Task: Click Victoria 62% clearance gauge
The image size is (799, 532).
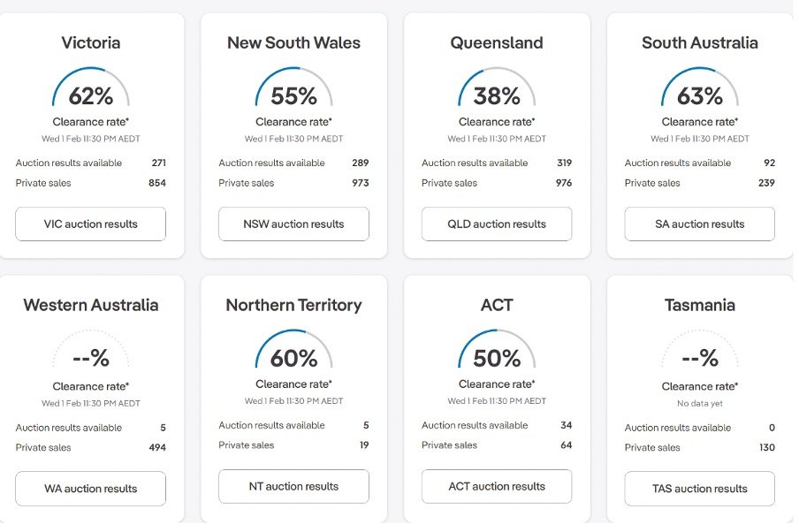Action: 91,87
